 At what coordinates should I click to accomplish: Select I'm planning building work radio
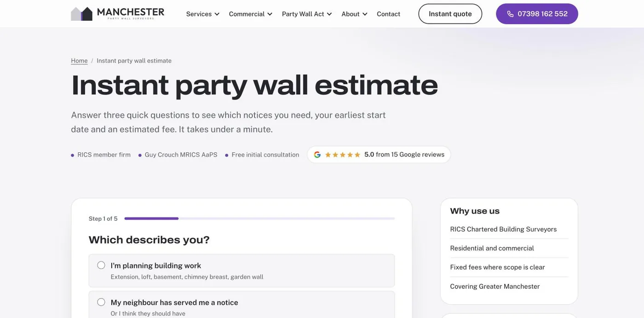click(101, 265)
